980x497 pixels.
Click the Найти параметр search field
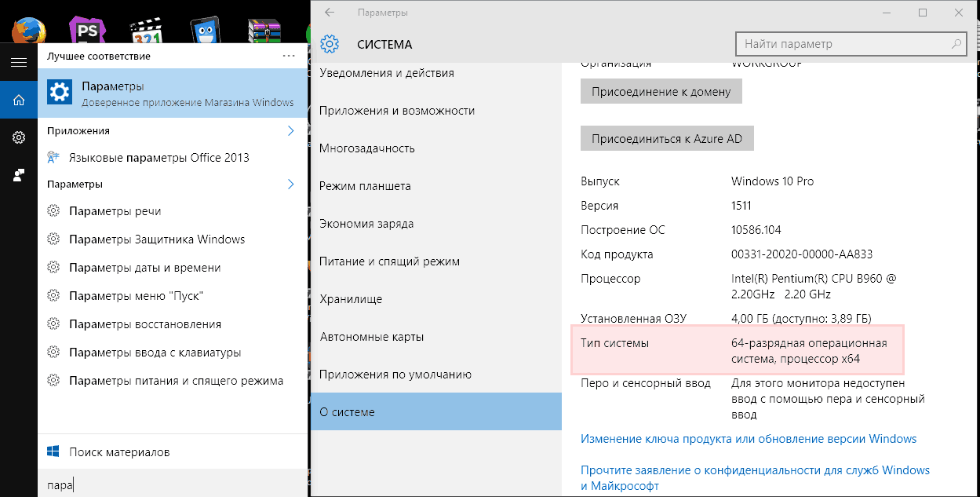coord(843,44)
